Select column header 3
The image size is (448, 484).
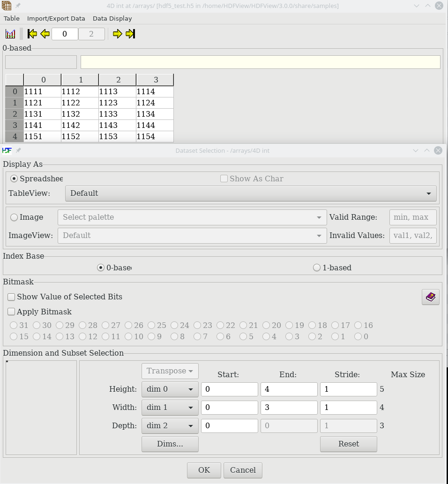(x=155, y=80)
